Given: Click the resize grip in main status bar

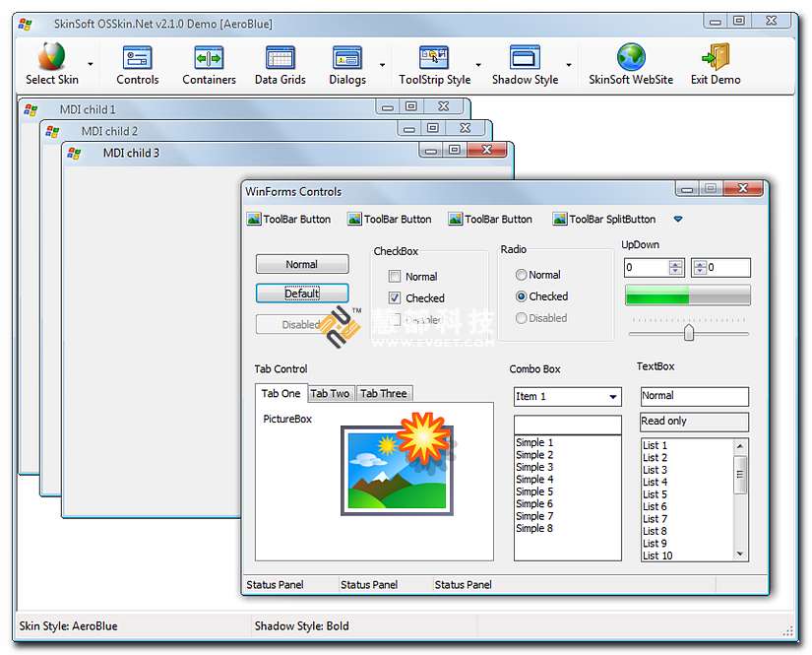Looking at the screenshot, I should tap(788, 630).
